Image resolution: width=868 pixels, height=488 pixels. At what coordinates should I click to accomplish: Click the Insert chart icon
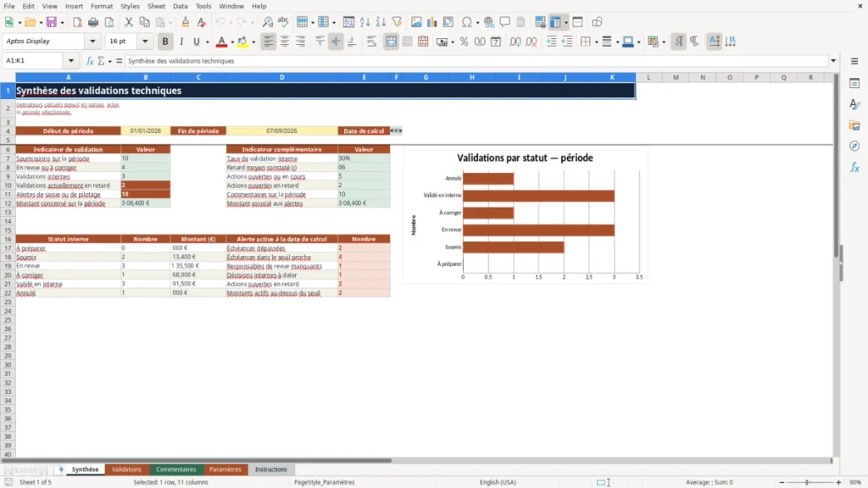[432, 22]
